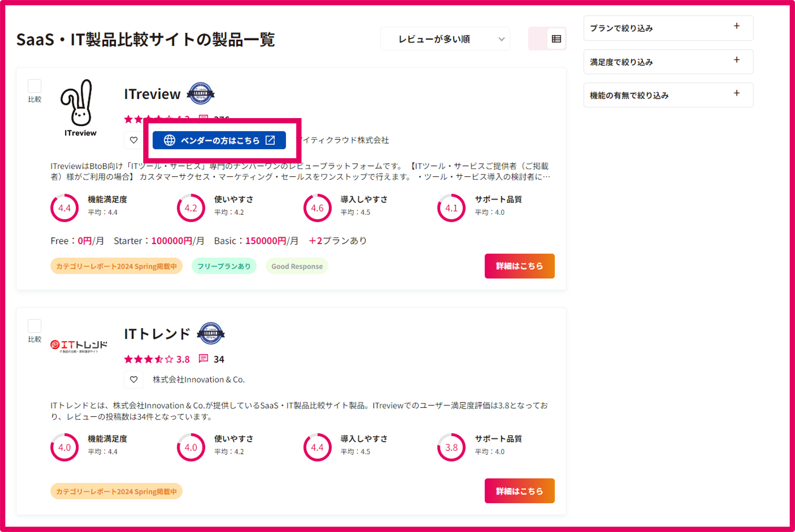Click the heart favorite icon on the ITreview card
Screen dimensions: 795x532
click(x=133, y=140)
